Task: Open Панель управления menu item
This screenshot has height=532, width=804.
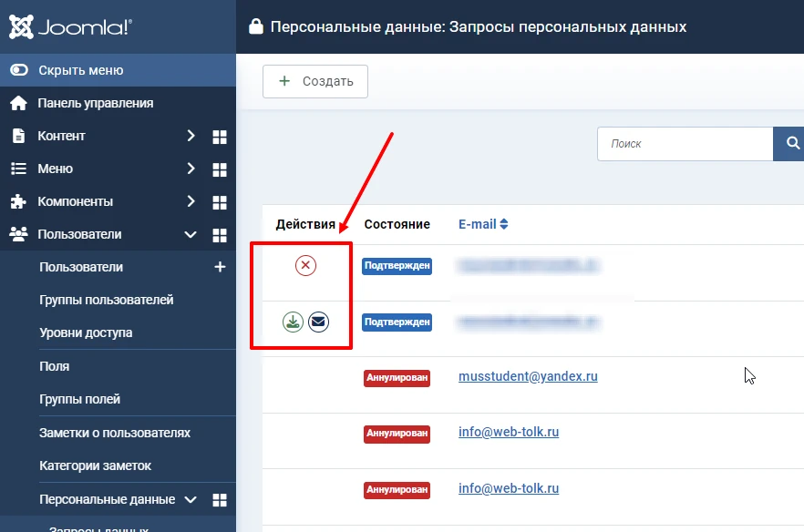Action: pos(96,103)
